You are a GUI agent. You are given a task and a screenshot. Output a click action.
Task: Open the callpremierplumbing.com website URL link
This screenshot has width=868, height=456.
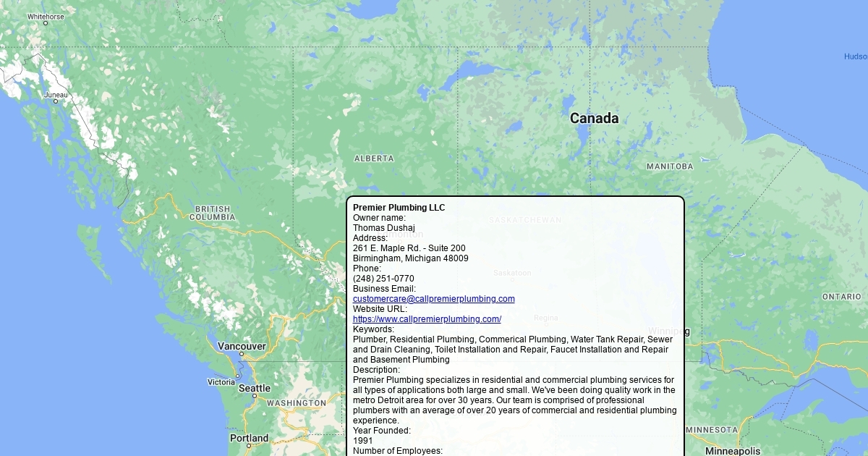(427, 319)
